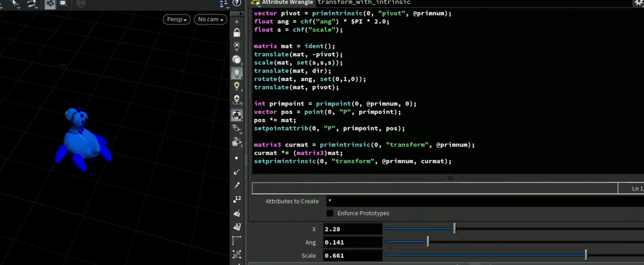Viewport: 644px width, 265px height.
Task: Click the transform_with_intrinsic node name field
Action: click(x=475, y=3)
